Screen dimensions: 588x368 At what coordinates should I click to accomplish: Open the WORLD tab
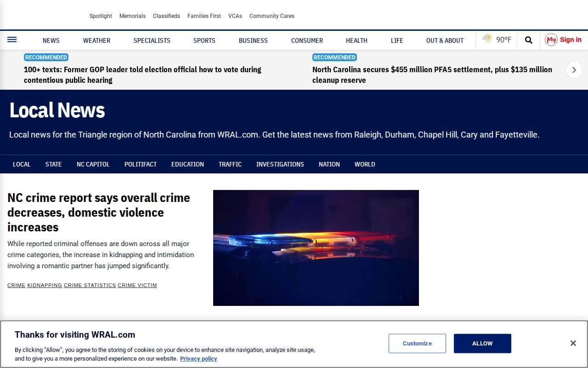point(365,164)
